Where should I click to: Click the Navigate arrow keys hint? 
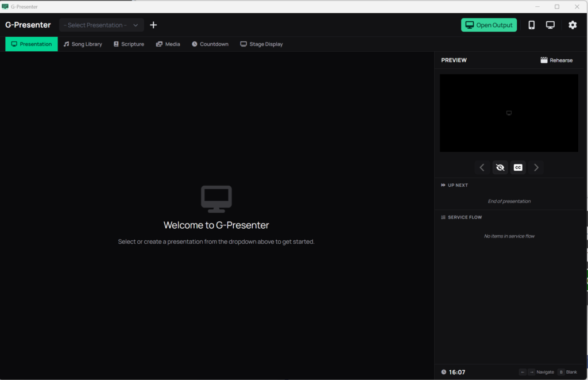coord(536,372)
